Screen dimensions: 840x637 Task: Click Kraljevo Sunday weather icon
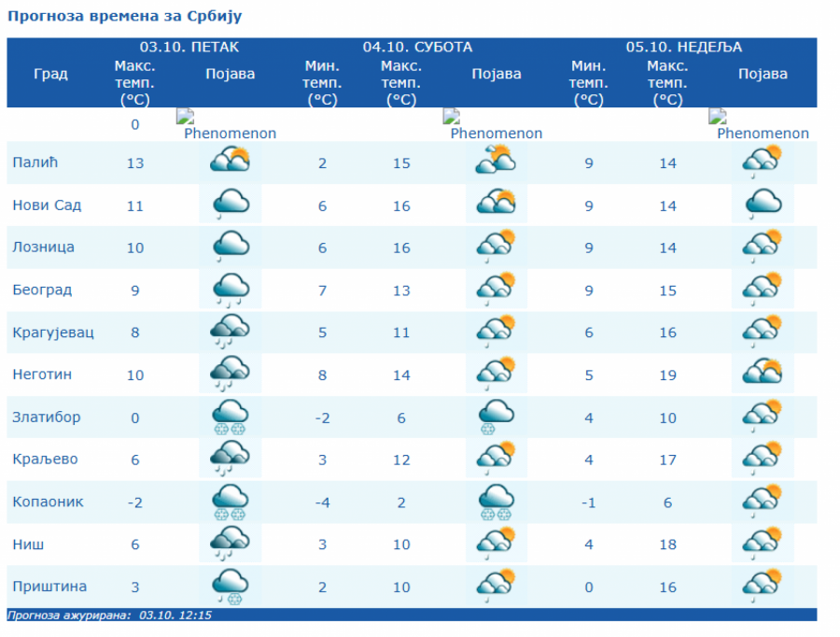[762, 459]
